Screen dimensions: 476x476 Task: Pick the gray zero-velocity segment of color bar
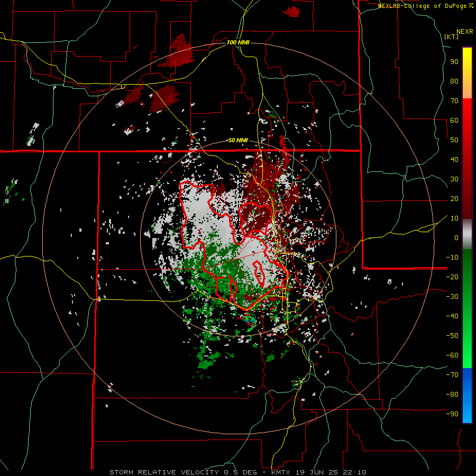pyautogui.click(x=467, y=234)
